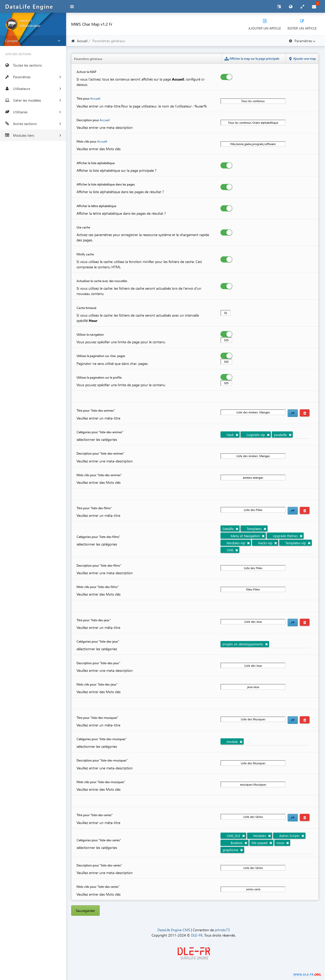The height and width of the screenshot is (980, 325).
Task: Remove the projets en développements tag
Action: click(267, 644)
